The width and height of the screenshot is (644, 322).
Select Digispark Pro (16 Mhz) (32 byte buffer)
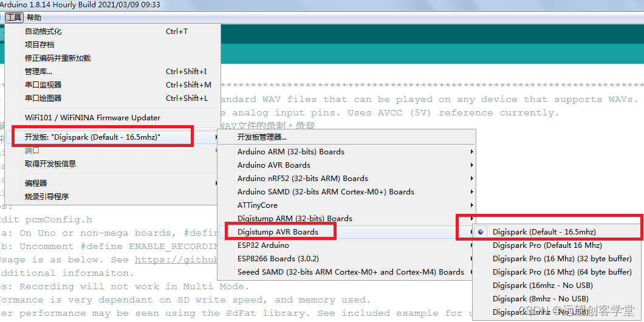pos(558,258)
